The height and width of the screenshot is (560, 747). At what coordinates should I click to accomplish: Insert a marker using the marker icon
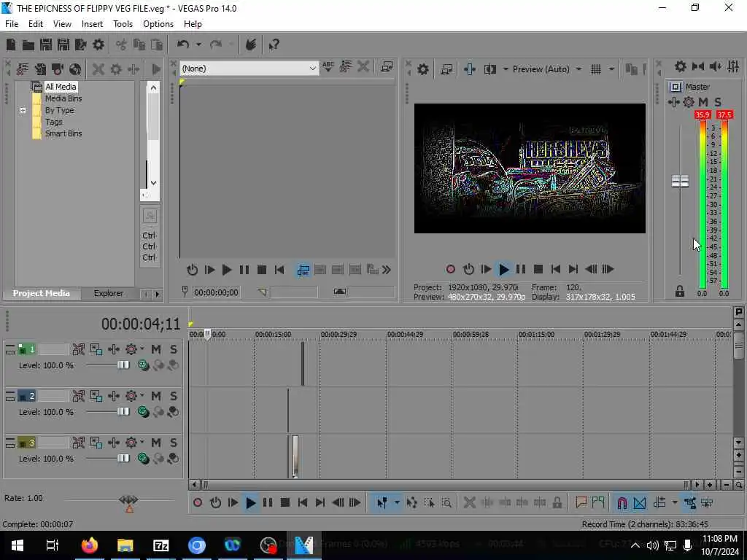(x=581, y=502)
